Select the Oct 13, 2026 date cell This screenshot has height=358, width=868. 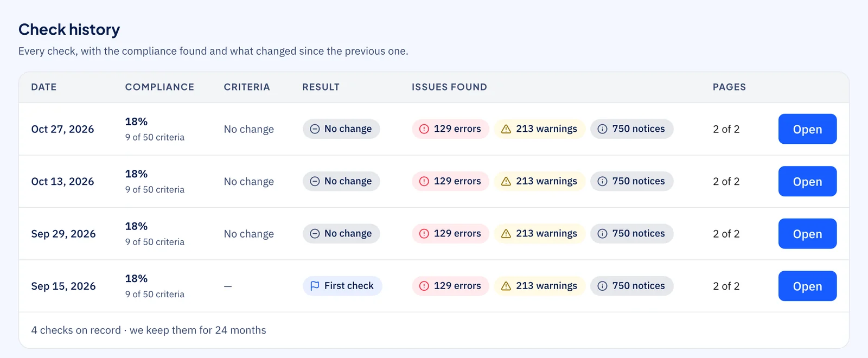(62, 181)
